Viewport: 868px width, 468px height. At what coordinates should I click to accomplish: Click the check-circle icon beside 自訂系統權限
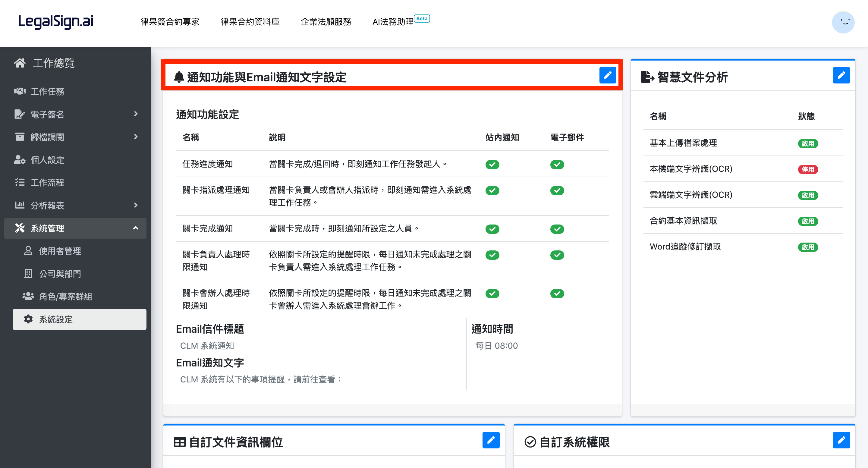click(530, 442)
